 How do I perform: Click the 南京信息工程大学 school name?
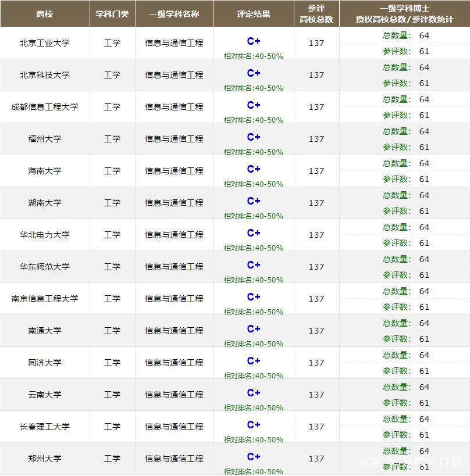click(x=45, y=299)
